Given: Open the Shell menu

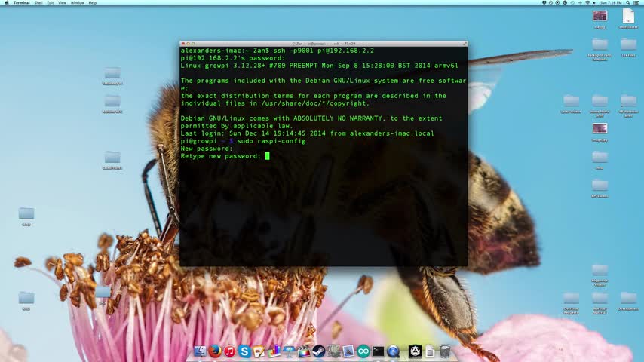Looking at the screenshot, I should [38, 2].
